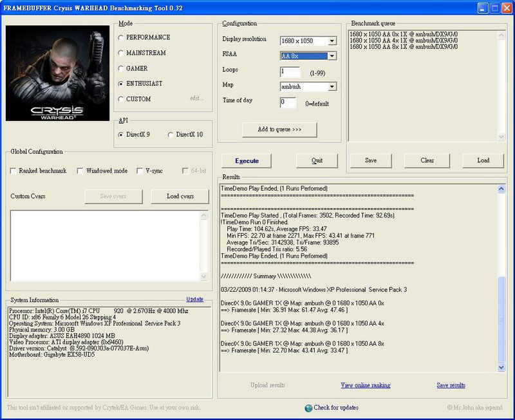Select MAINSTREAM mode radio button
The height and width of the screenshot is (420, 515).
click(120, 53)
